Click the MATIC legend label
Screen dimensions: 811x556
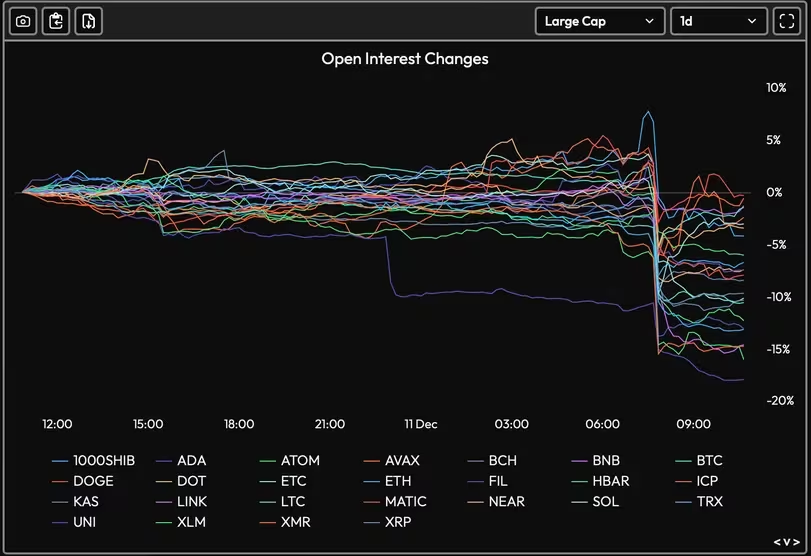pyautogui.click(x=405, y=501)
